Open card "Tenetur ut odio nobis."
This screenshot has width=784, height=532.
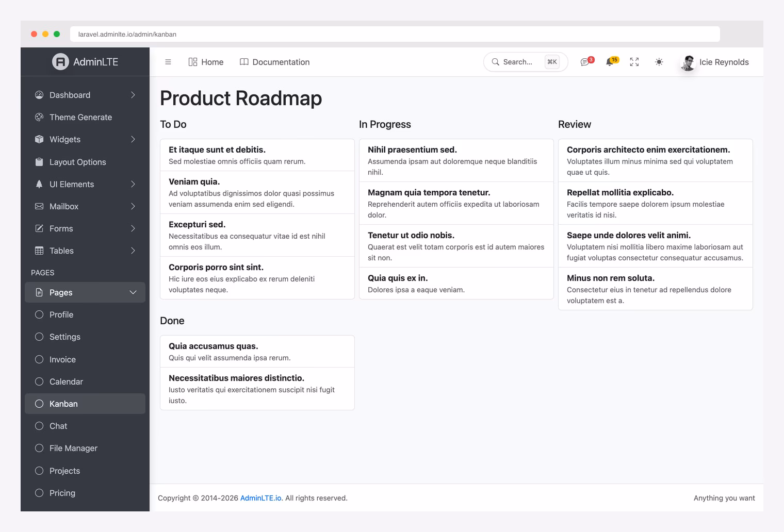tap(456, 246)
